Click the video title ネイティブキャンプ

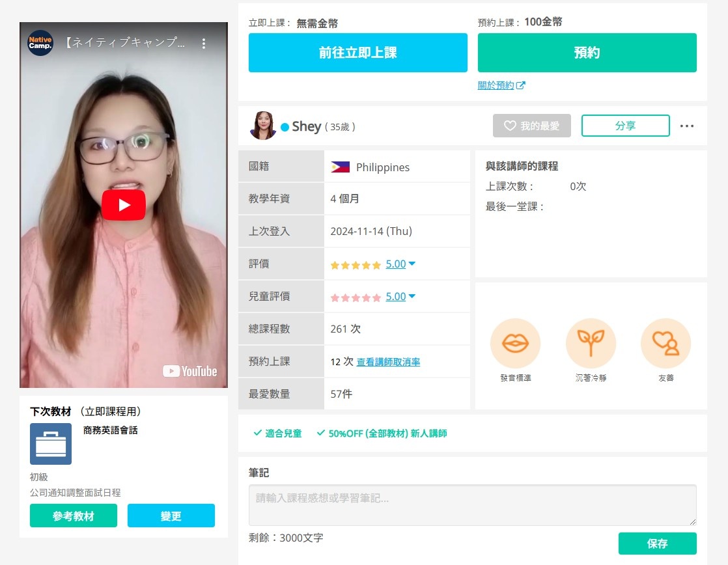click(x=124, y=43)
